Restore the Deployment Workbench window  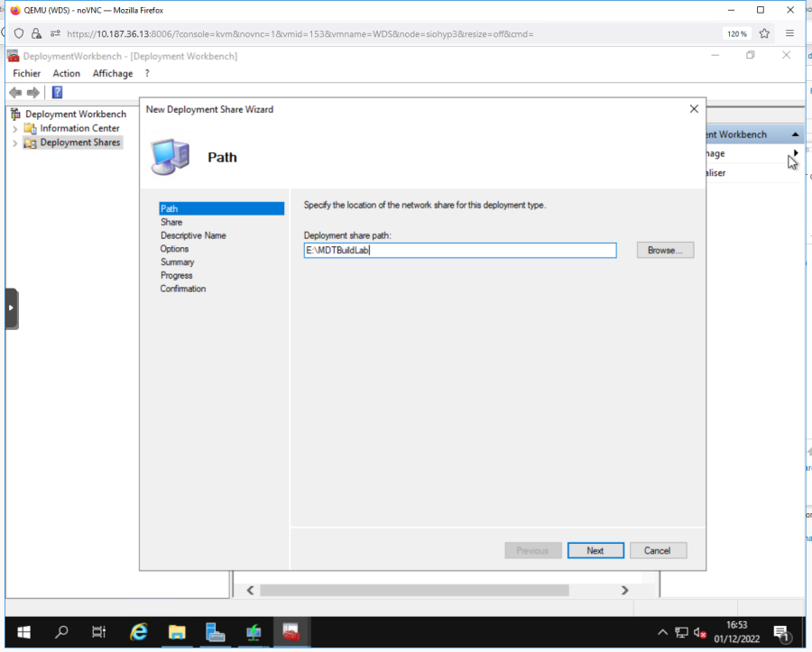(751, 55)
